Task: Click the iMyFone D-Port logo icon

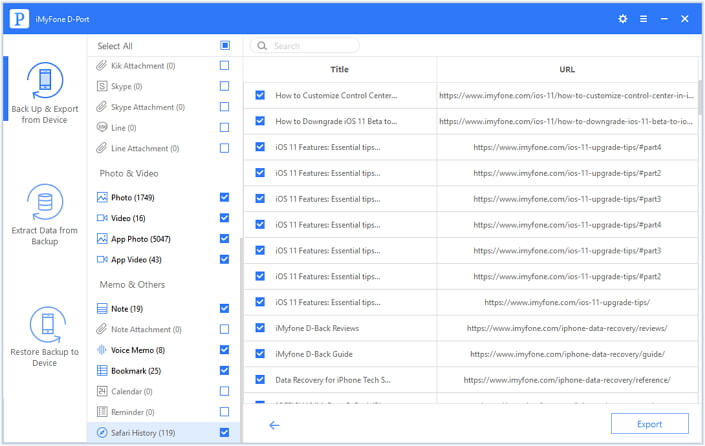Action: 19,19
